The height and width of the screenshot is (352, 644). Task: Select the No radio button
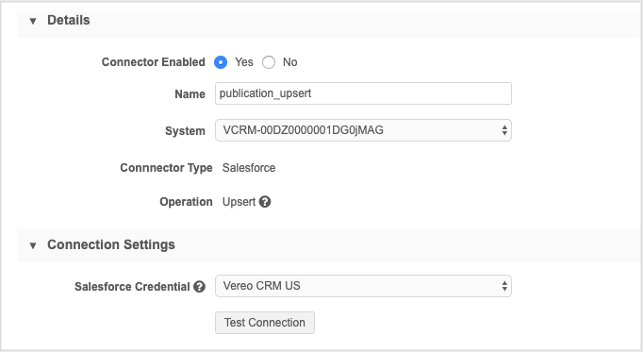point(269,62)
